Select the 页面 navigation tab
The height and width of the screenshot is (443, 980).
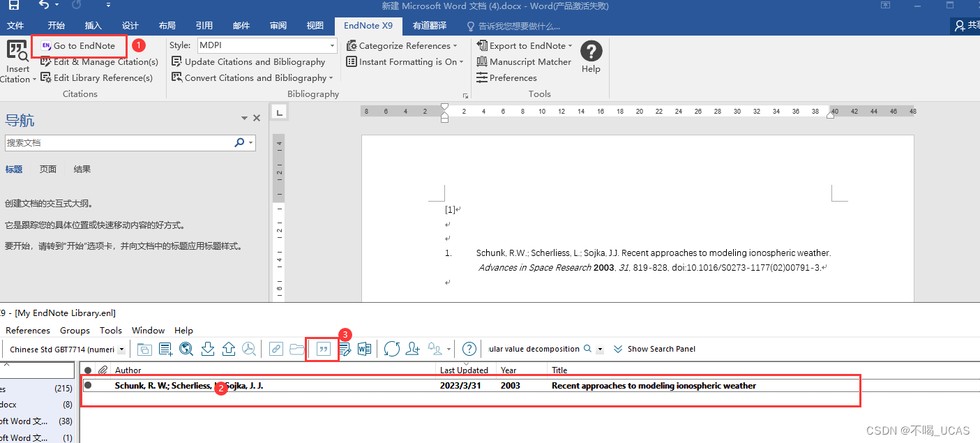(x=48, y=170)
